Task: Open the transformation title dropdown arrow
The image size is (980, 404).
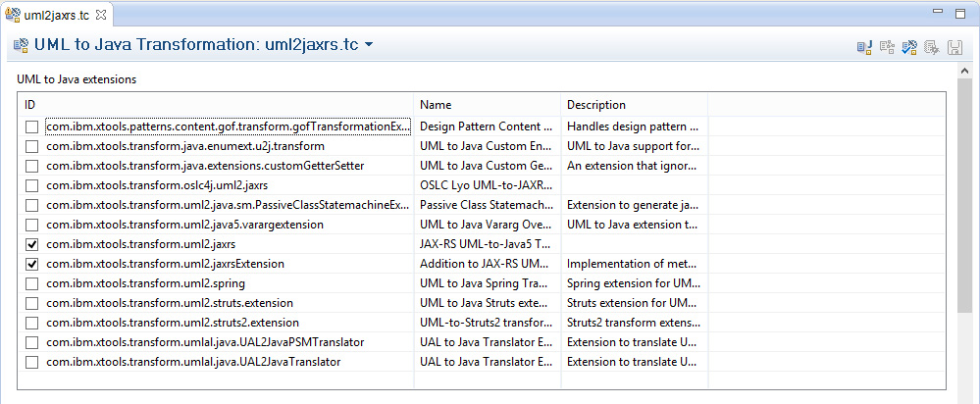Action: point(368,45)
